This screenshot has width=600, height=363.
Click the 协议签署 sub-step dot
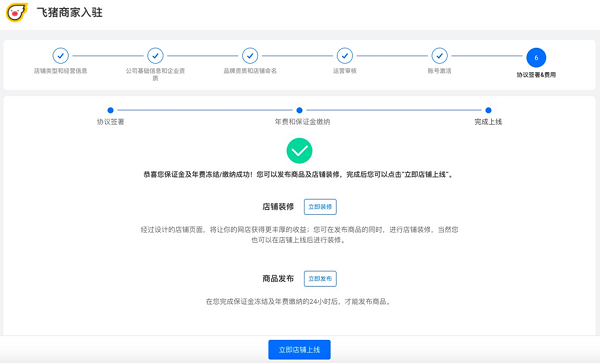(111, 110)
